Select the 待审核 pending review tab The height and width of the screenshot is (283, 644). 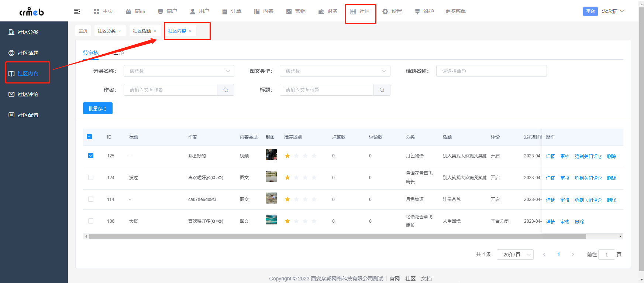pos(91,52)
